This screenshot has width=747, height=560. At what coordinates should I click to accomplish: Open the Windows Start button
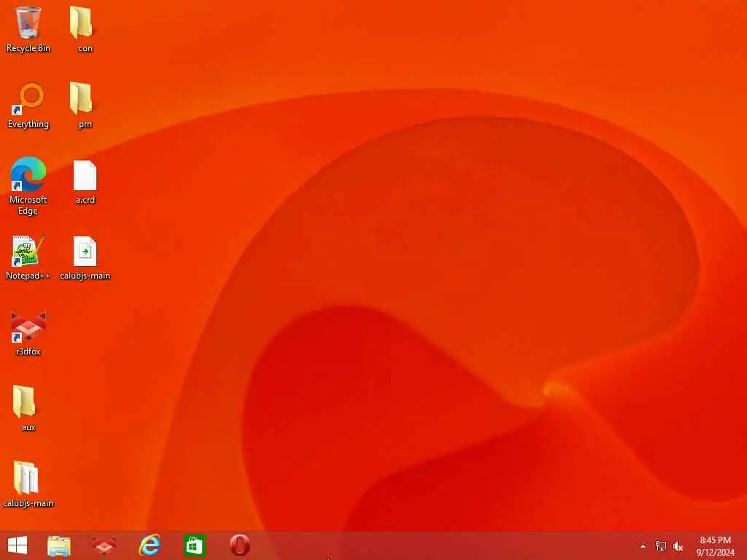[18, 545]
